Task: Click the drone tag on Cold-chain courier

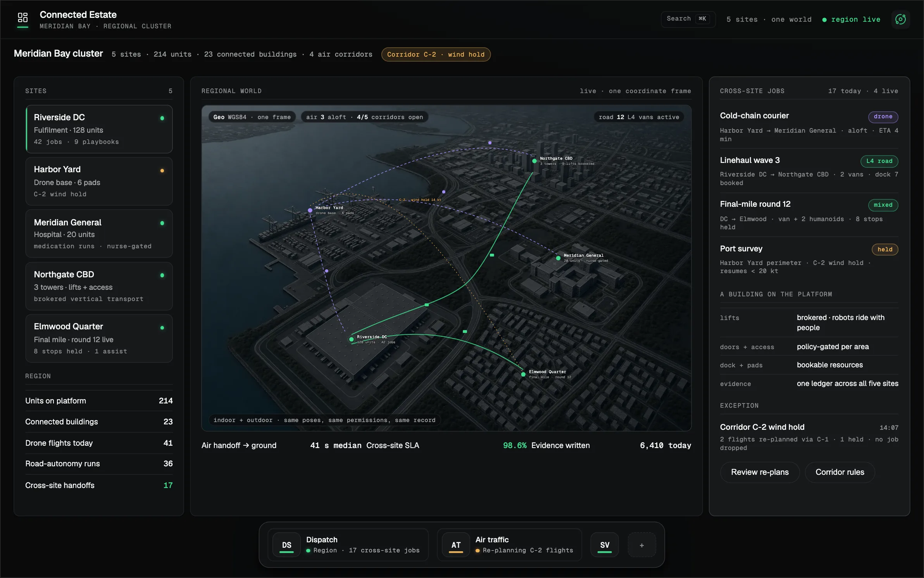Action: point(883,117)
